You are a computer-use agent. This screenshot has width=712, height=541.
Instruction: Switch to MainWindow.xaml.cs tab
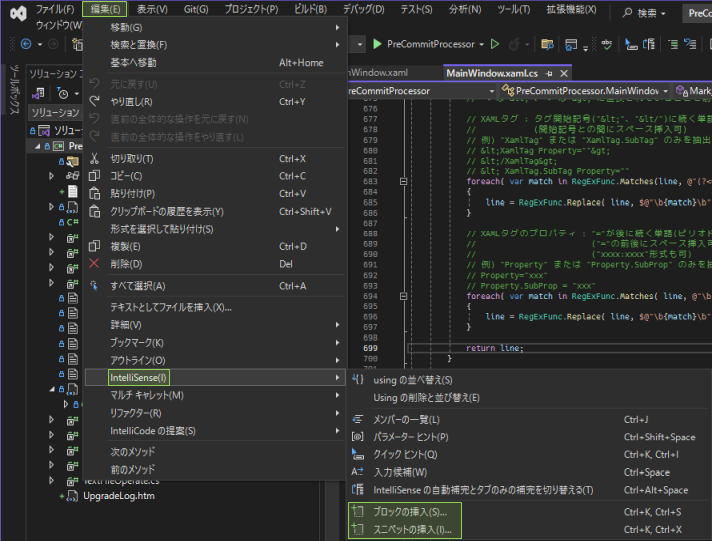[492, 73]
